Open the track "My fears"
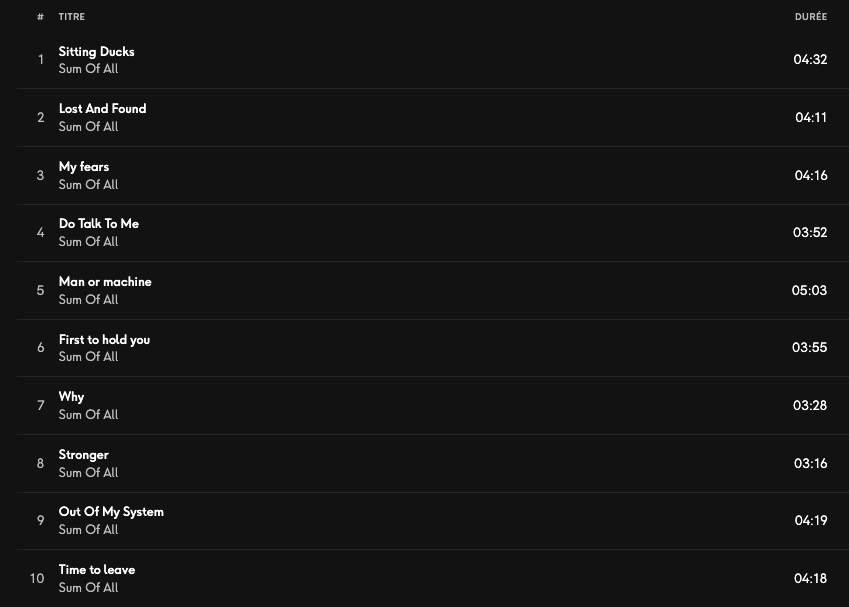Image resolution: width=849 pixels, height=607 pixels. pyautogui.click(x=84, y=167)
